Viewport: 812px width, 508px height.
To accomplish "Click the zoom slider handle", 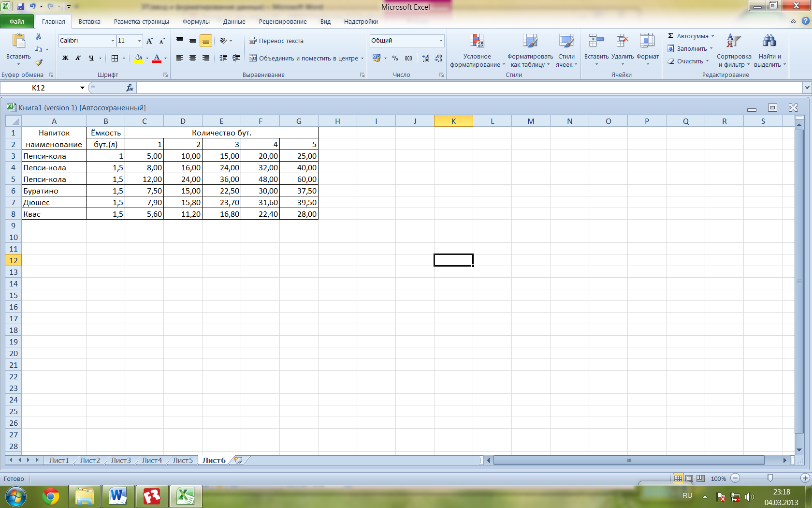I will (x=770, y=478).
